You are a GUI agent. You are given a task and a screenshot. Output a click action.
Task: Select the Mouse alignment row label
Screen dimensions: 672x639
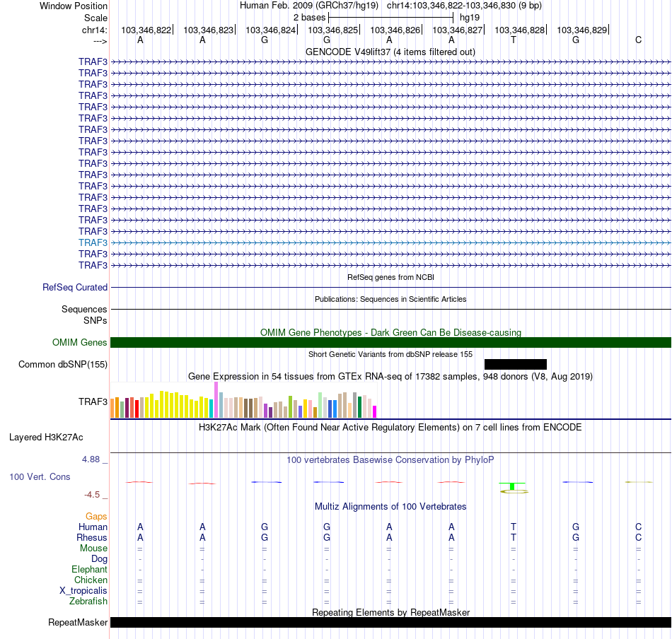pyautogui.click(x=93, y=549)
